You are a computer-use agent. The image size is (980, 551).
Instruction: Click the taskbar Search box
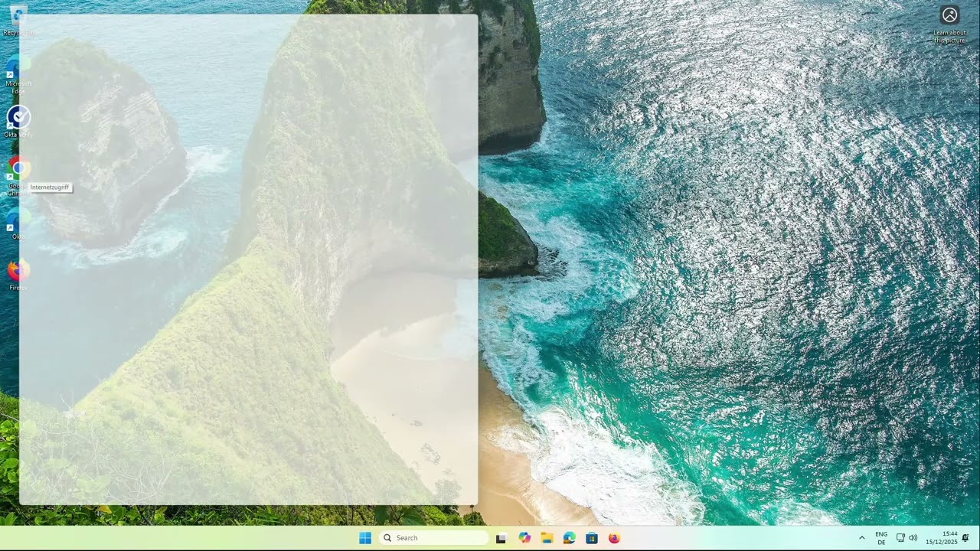[x=434, y=538]
